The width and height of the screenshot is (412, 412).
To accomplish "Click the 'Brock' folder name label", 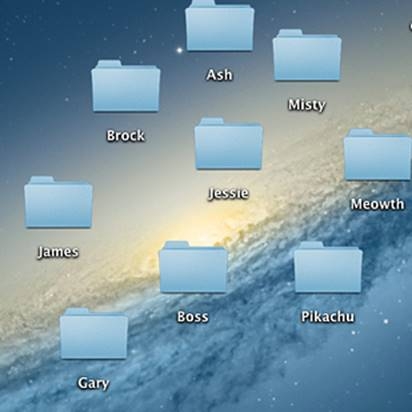I will pyautogui.click(x=126, y=136).
